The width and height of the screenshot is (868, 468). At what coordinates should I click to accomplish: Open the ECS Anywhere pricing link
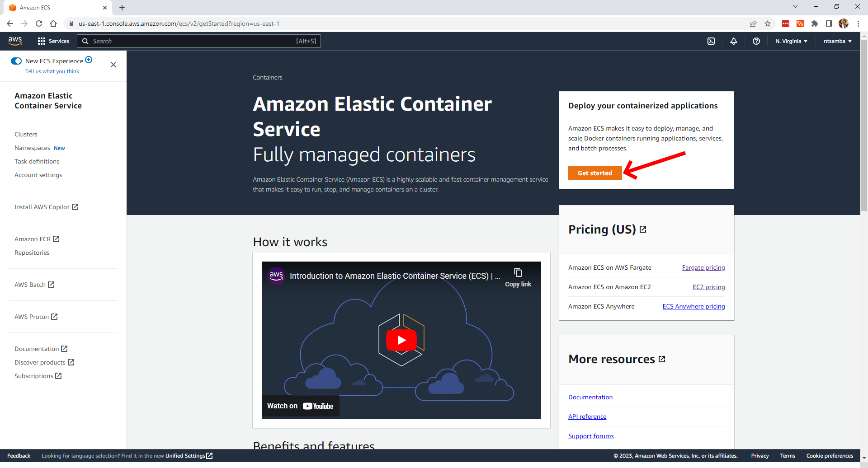pos(693,306)
